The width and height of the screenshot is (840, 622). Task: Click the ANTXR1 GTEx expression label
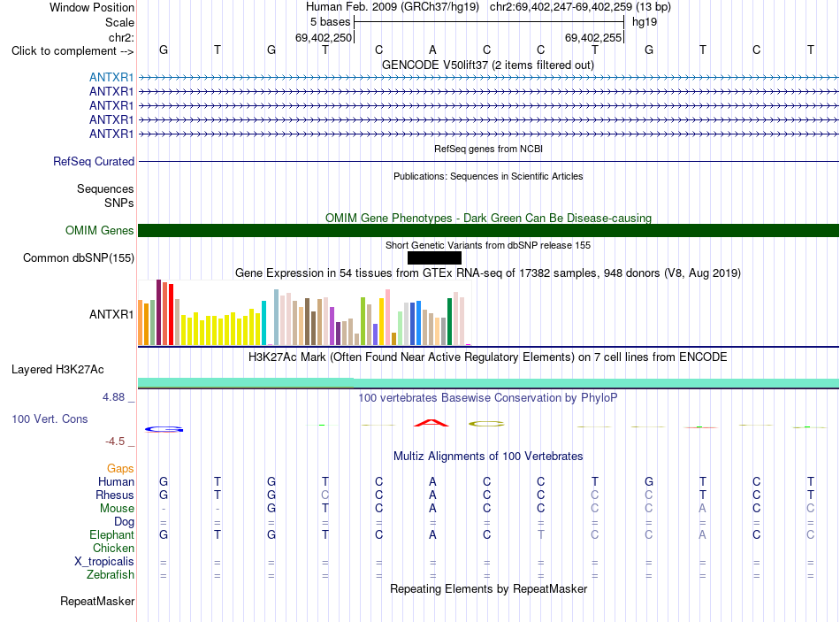point(111,314)
